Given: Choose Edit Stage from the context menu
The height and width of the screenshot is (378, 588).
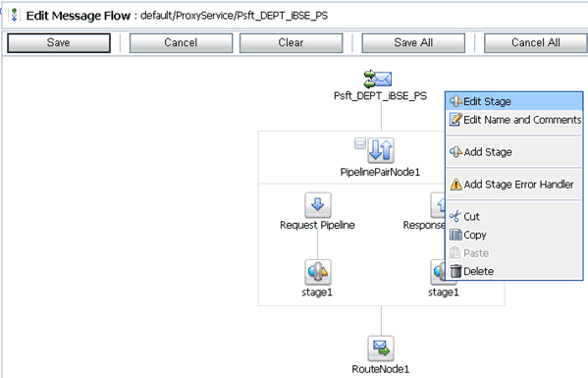Looking at the screenshot, I should point(513,101).
